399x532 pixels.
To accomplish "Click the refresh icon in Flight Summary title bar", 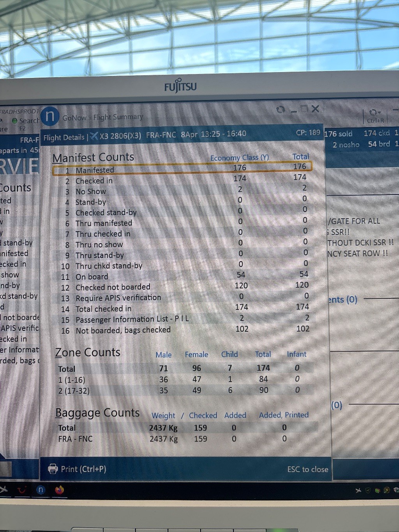I will click(280, 110).
